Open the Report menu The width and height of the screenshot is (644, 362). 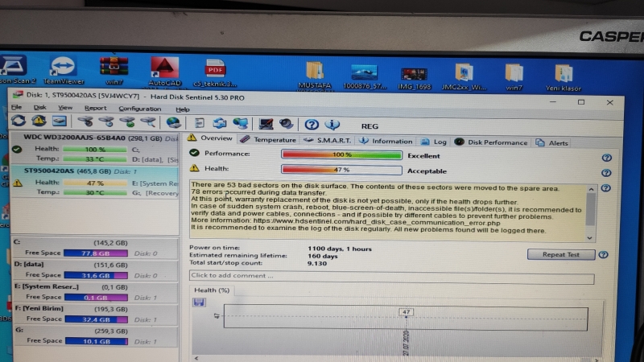click(95, 108)
